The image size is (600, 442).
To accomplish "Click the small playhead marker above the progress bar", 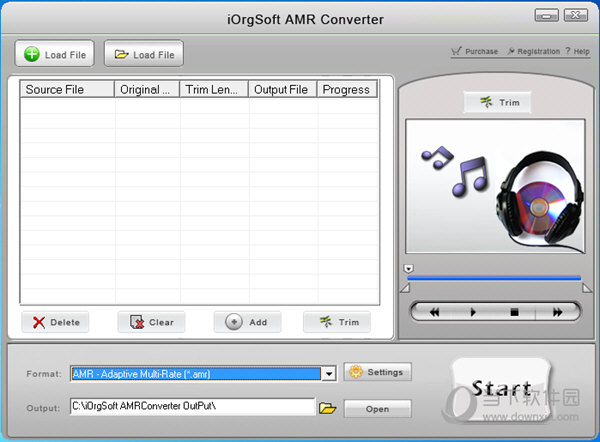I will coord(408,268).
